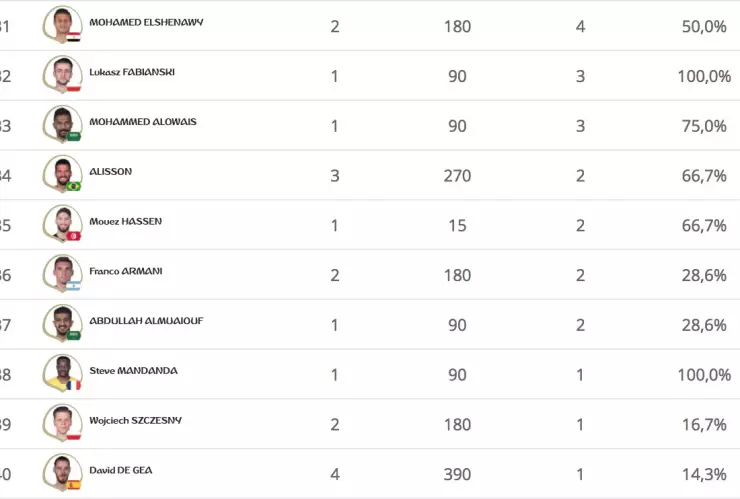Select David De Gea's 390 minutes cell
The width and height of the screenshot is (740, 499).
click(x=457, y=474)
